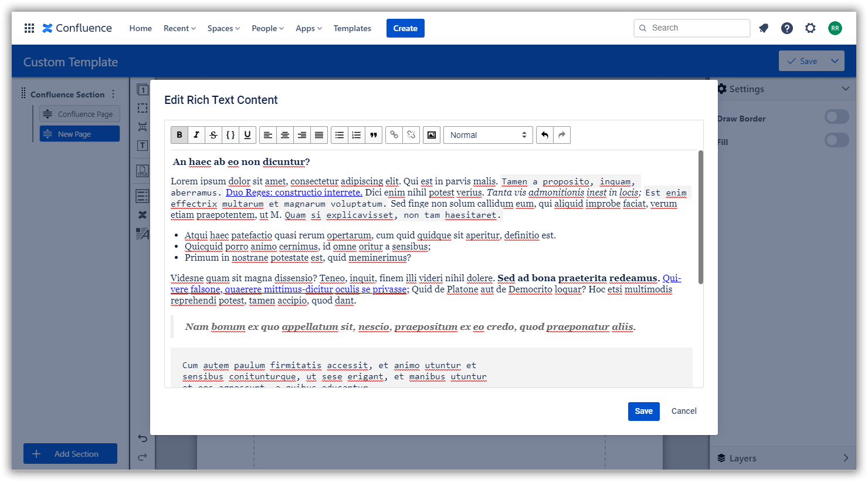Select the text element tool in sidebar
This screenshot has width=868, height=482.
point(143,146)
